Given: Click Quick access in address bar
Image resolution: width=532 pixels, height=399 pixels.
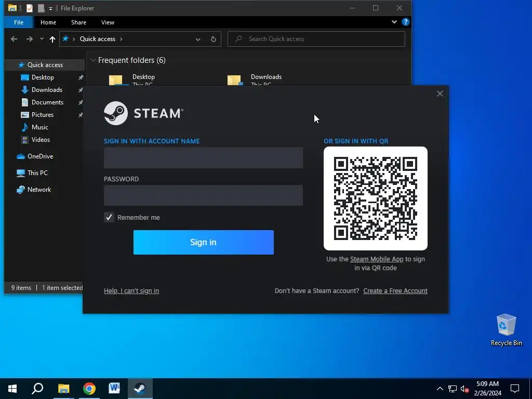Looking at the screenshot, I should point(97,39).
